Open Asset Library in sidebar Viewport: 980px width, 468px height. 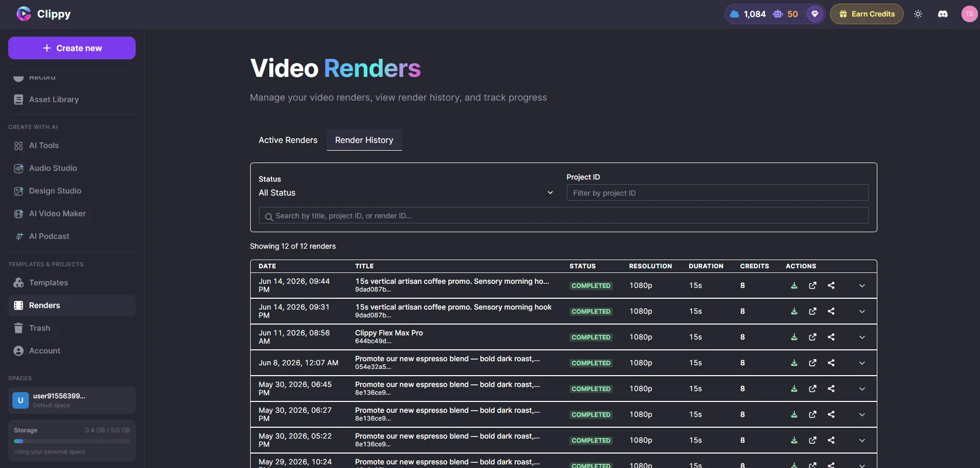(72, 100)
